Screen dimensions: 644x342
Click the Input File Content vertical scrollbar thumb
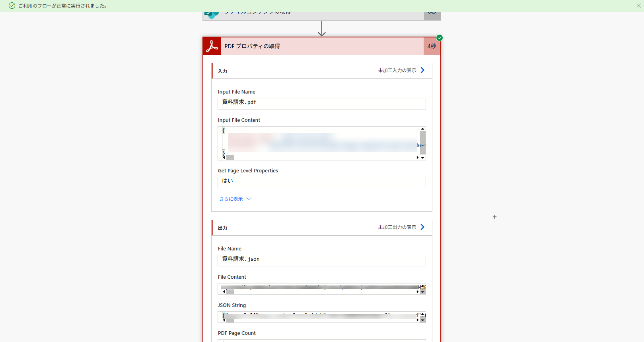[423, 143]
